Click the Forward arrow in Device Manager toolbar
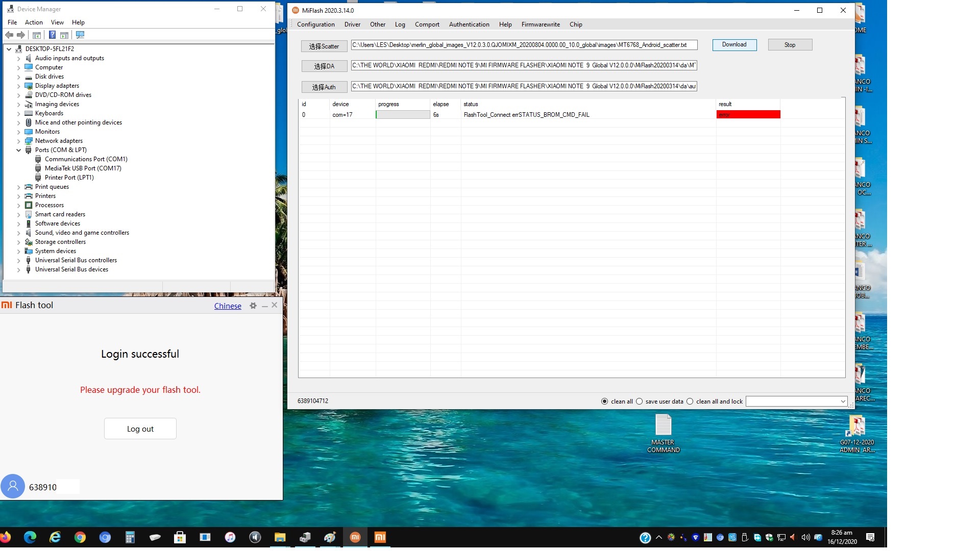Viewport: 980px width, 551px height. tap(21, 35)
